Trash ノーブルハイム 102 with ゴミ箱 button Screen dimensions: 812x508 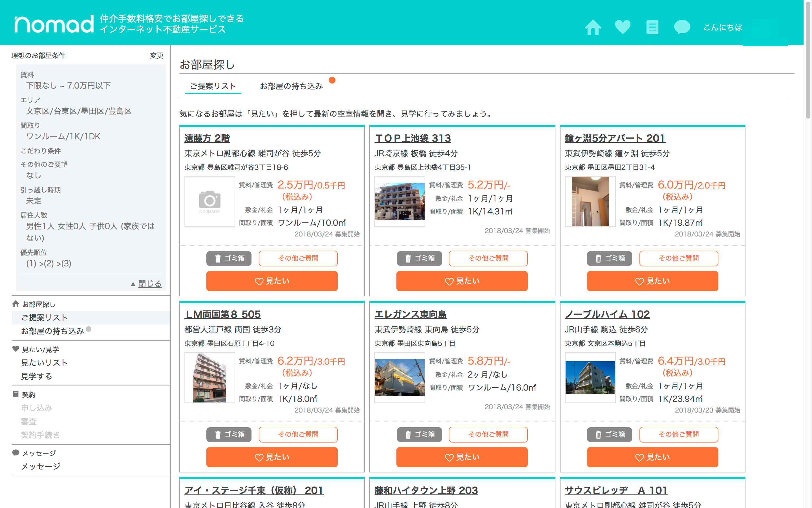(x=609, y=434)
